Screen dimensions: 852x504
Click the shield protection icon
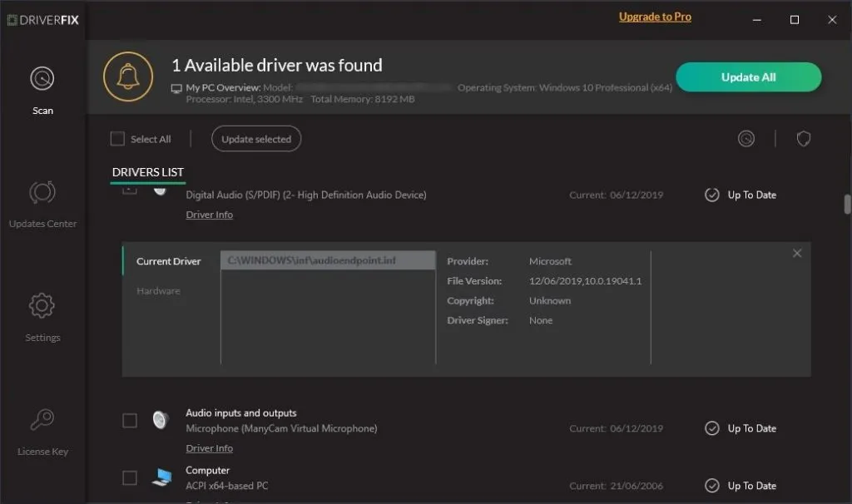point(803,138)
